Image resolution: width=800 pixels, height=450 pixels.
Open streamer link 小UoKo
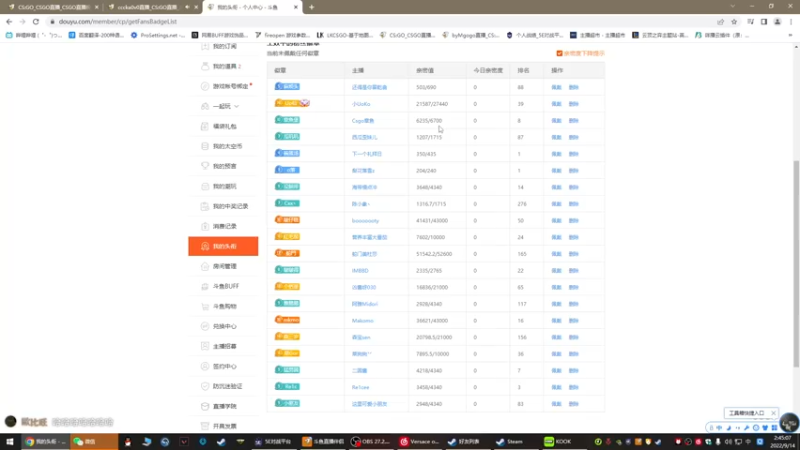[361, 104]
